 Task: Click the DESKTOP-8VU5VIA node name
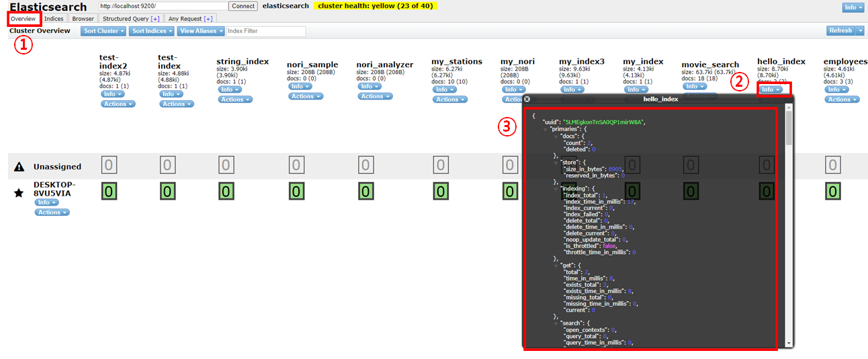tap(54, 188)
